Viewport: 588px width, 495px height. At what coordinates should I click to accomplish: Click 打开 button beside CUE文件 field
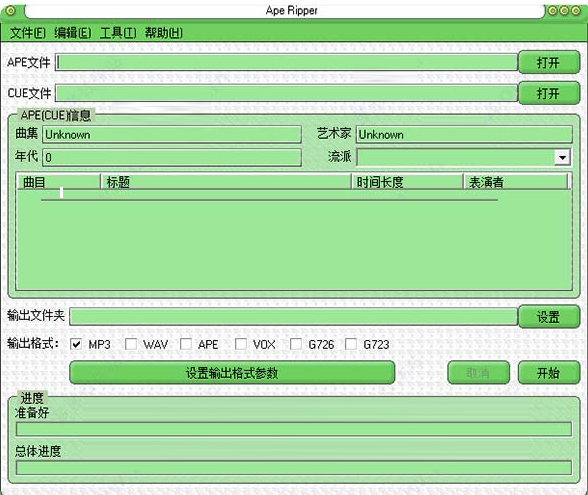click(x=549, y=93)
